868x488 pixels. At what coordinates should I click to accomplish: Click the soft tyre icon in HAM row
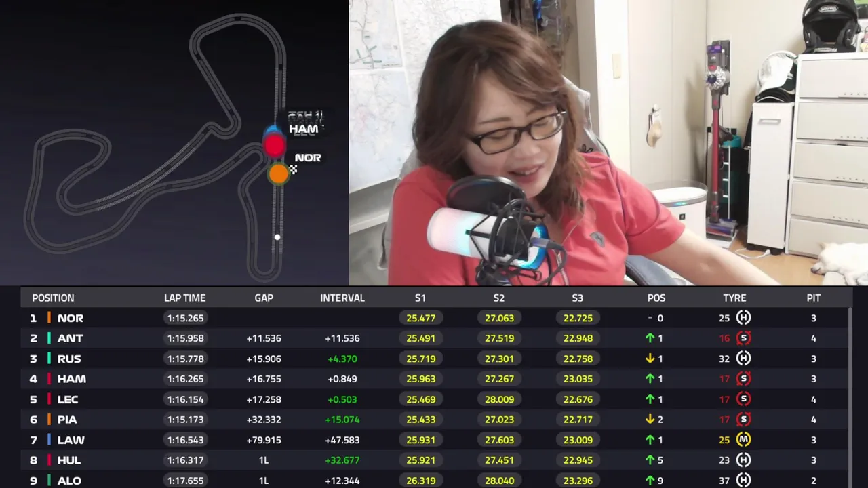coord(744,379)
